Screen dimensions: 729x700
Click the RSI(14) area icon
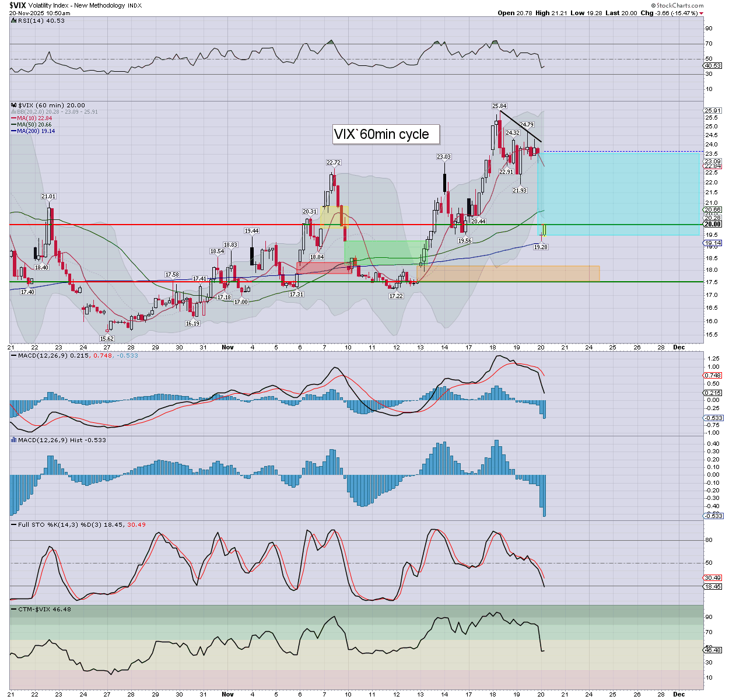coord(14,21)
